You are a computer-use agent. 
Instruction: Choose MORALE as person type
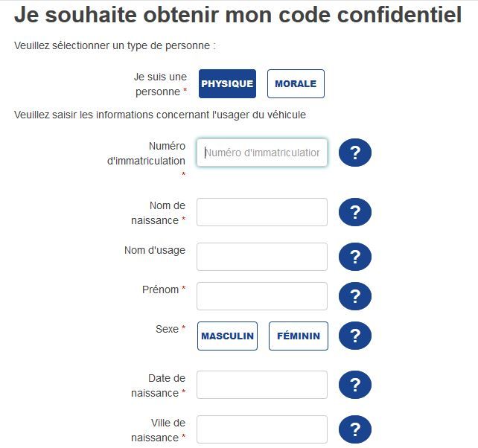296,84
